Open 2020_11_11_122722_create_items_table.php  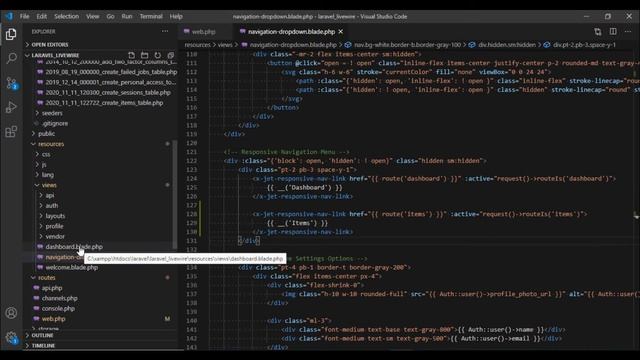click(x=104, y=103)
